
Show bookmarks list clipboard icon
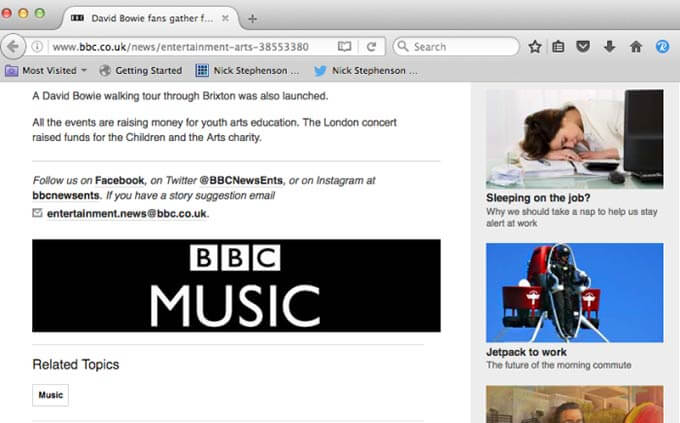click(x=558, y=46)
